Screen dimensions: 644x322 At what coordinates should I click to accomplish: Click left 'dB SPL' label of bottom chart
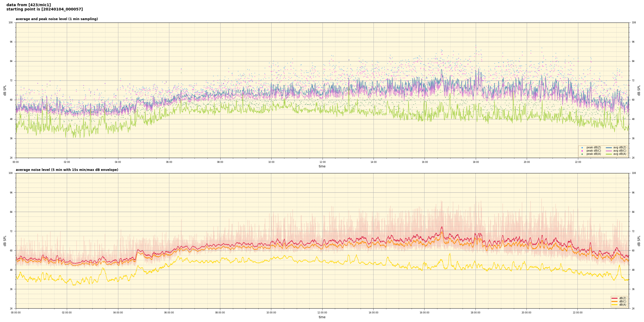(5, 241)
